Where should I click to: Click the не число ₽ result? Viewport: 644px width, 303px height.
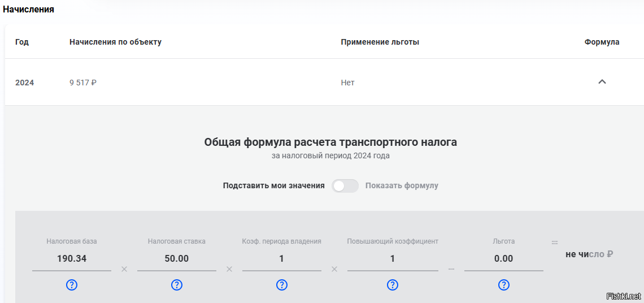point(589,254)
